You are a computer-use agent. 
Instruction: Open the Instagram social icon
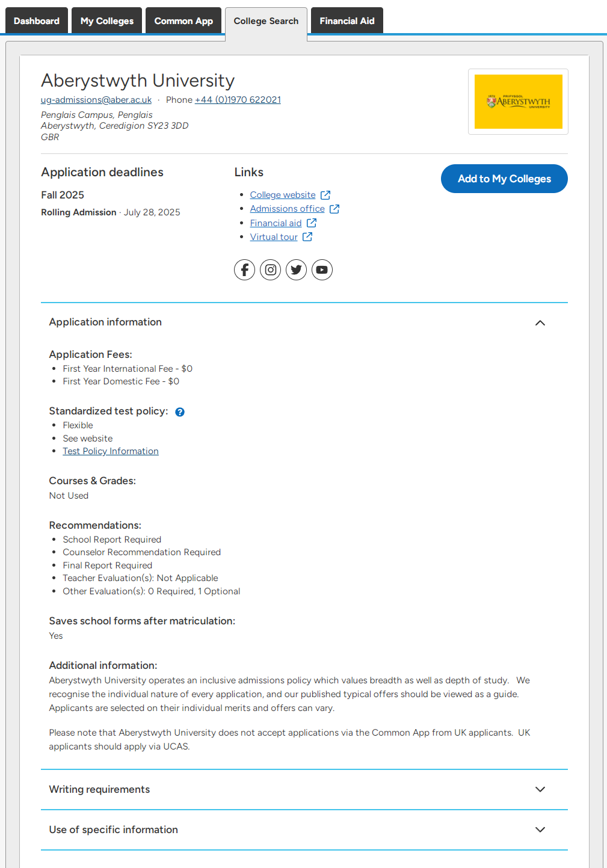tap(271, 269)
